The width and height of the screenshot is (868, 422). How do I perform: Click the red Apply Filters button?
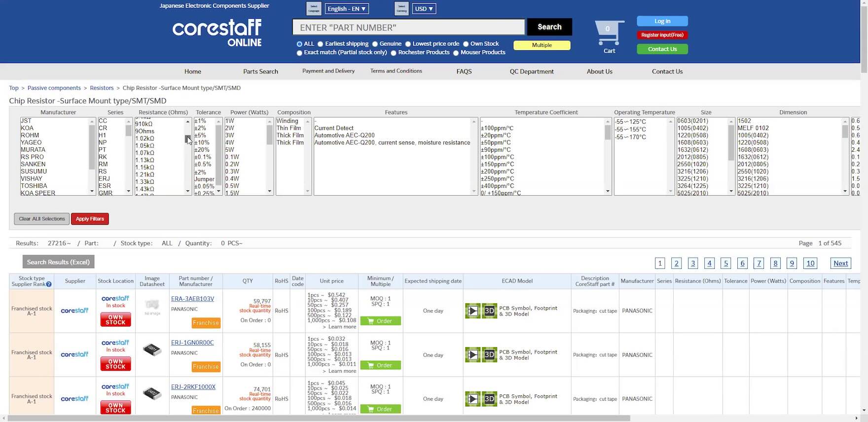coord(90,219)
